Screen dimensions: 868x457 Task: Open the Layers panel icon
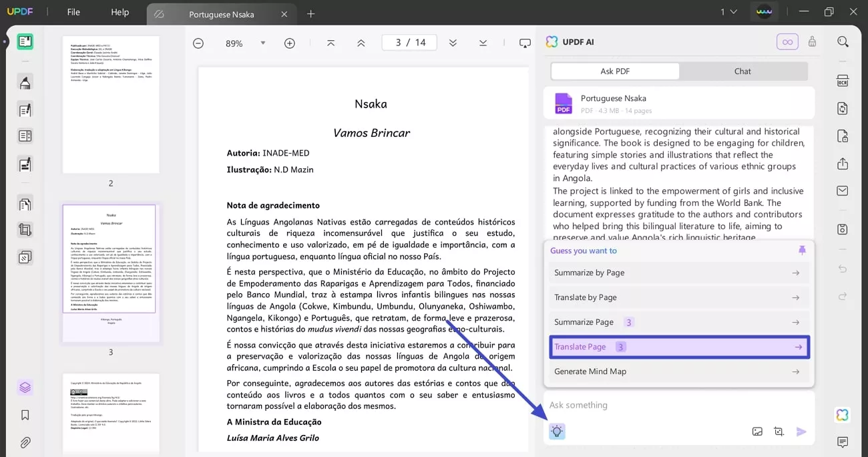(25, 388)
